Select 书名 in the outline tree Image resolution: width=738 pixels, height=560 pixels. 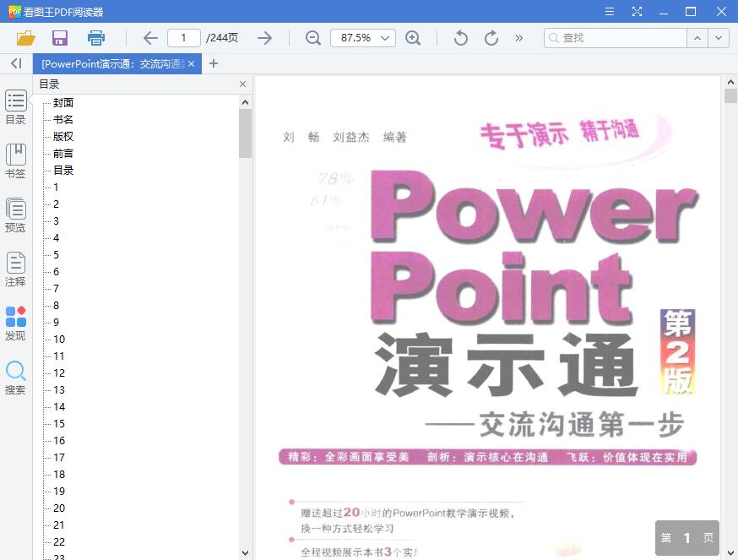pos(63,120)
